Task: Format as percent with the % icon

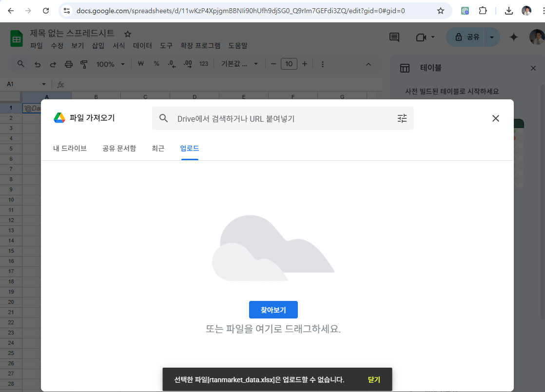Action: coord(156,64)
